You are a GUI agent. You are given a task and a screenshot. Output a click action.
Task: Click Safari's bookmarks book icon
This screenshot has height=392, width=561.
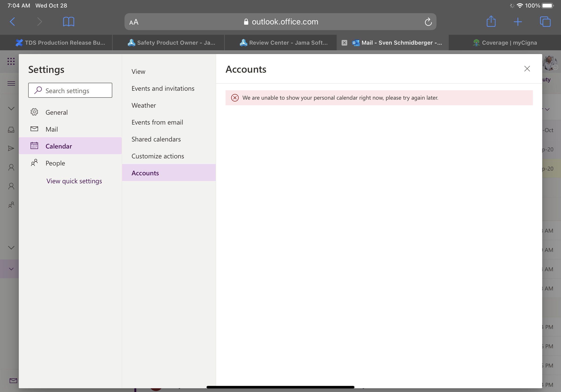coord(69,22)
